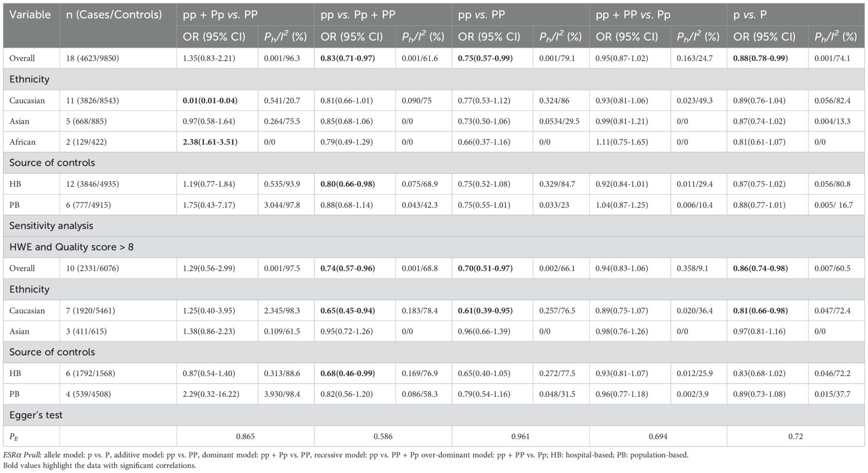Click the "18 (4623/9850)" sample size cell
This screenshot has height=473, width=868.
(x=95, y=59)
